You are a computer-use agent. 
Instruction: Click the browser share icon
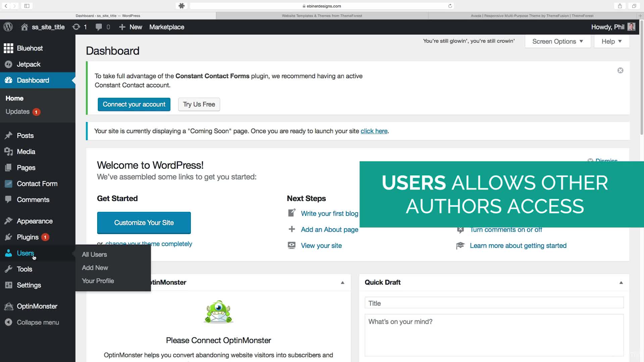coord(620,6)
